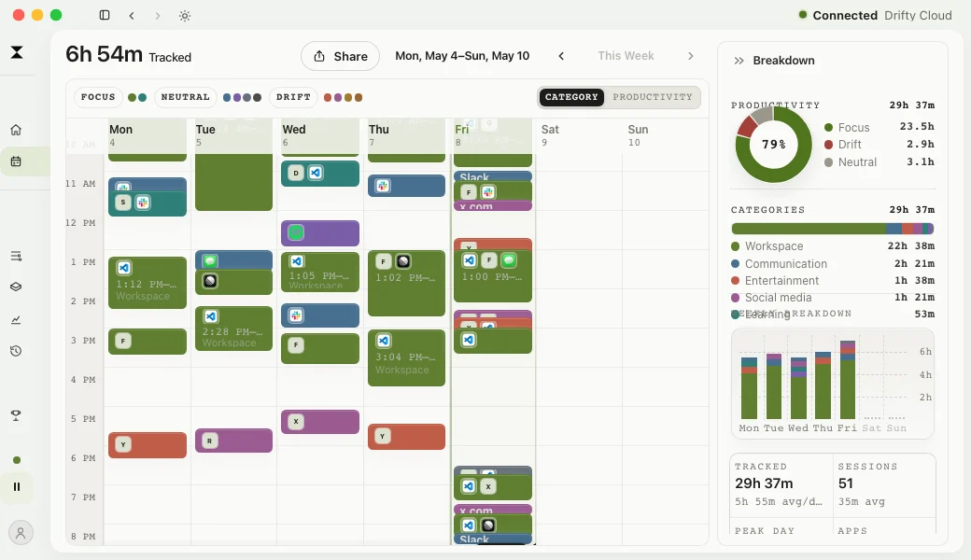Jump to This Week

point(626,56)
